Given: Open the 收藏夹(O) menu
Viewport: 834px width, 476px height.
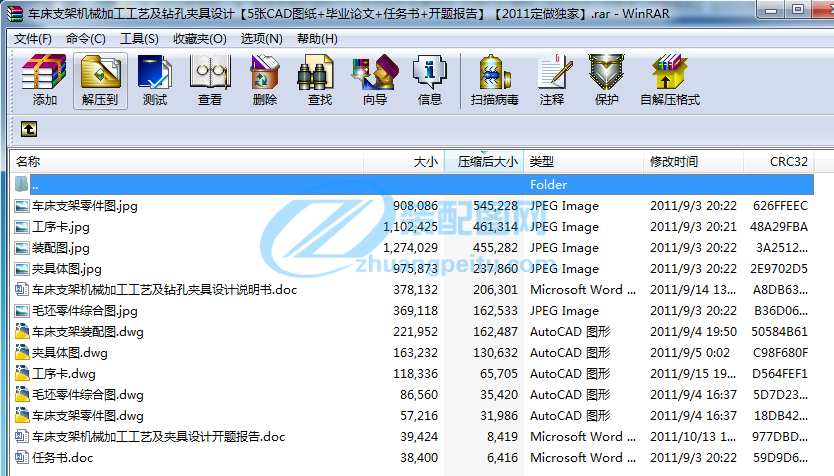Looking at the screenshot, I should pyautogui.click(x=199, y=39).
